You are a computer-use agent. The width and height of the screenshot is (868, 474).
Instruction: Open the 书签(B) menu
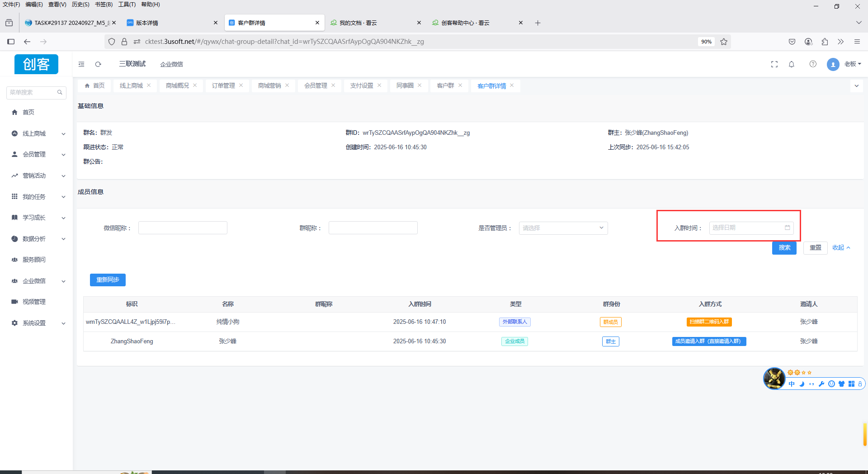[x=104, y=5]
